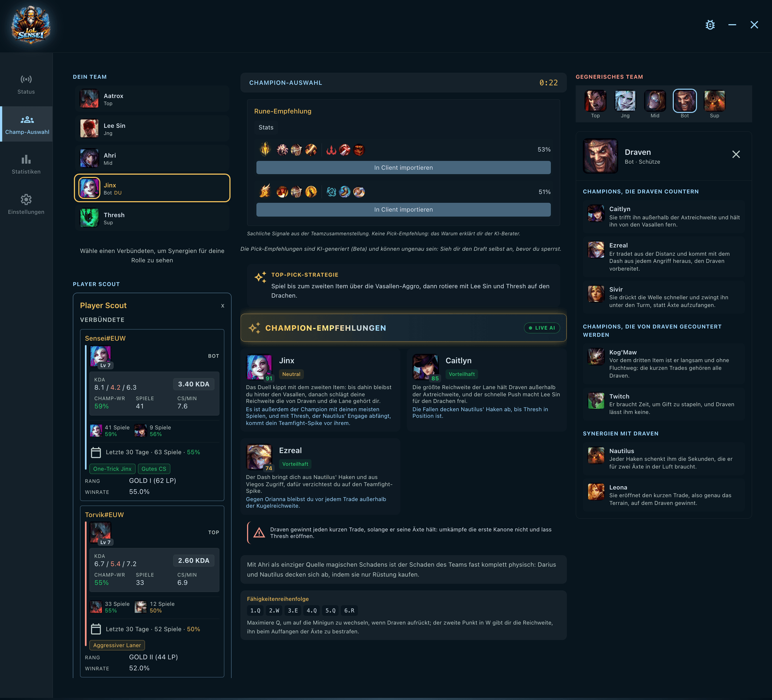Select Caitlyn champion recommendation card
This screenshot has height=700, width=772.
pyautogui.click(x=487, y=390)
